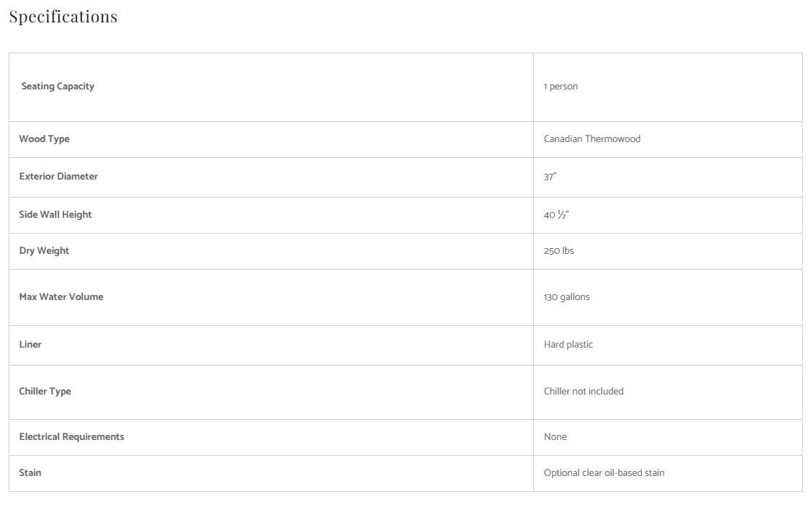Click the Exterior Diameter label
This screenshot has width=812, height=507.
click(x=58, y=177)
